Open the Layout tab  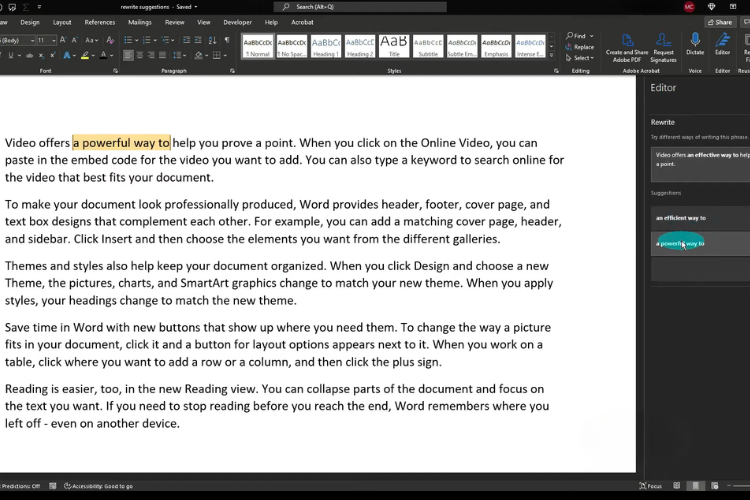pyautogui.click(x=62, y=22)
